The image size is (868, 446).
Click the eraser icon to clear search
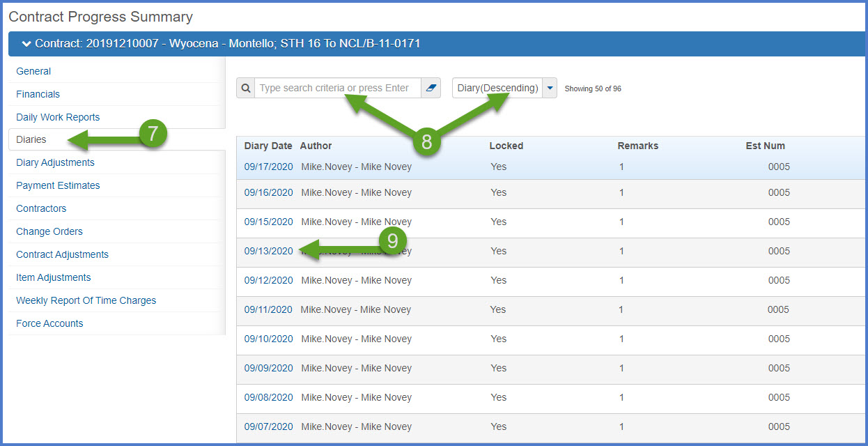click(x=431, y=89)
